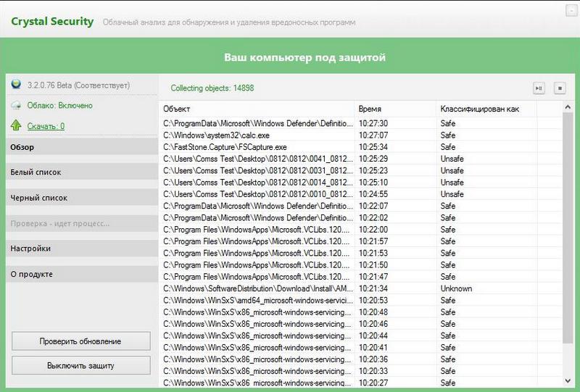
Task: Select the VCLibs row at 10:21:57
Action: (x=360, y=241)
